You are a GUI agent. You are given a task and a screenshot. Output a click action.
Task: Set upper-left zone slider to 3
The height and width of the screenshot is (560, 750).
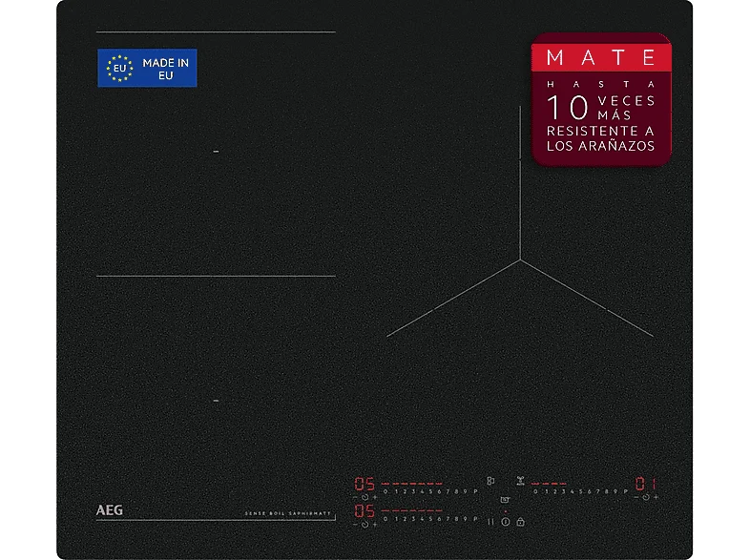tap(414, 491)
